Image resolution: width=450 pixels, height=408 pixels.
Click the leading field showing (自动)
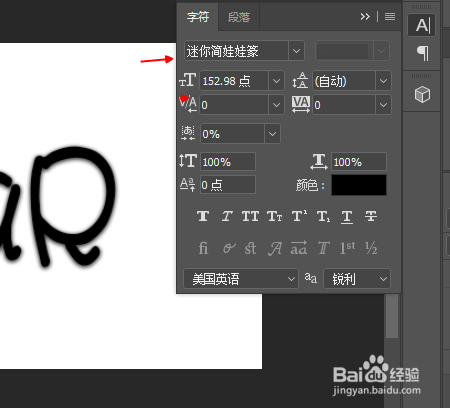click(344, 81)
